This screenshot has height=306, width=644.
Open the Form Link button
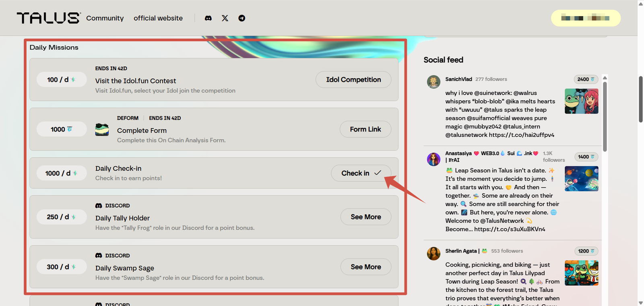pos(365,129)
